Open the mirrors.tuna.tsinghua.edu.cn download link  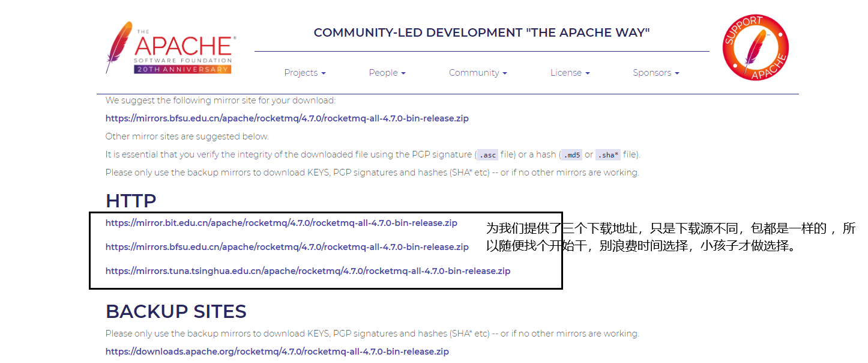(308, 270)
